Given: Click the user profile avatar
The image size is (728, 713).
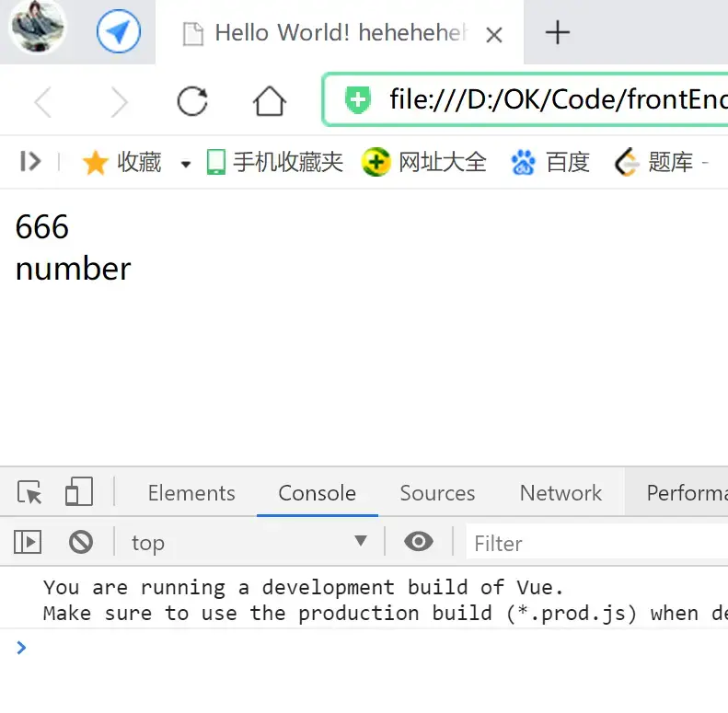Looking at the screenshot, I should tap(38, 27).
